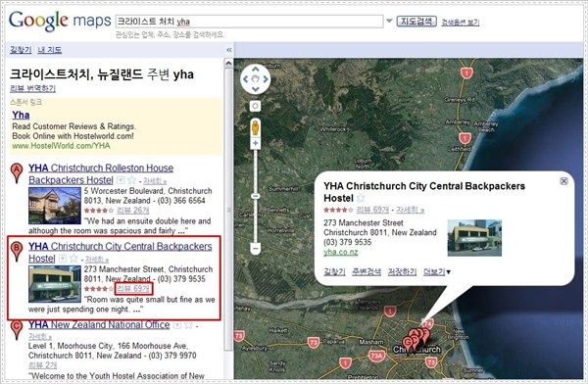The height and width of the screenshot is (384, 588).
Task: Click the results panel scroll up arrow
Action: tap(228, 64)
